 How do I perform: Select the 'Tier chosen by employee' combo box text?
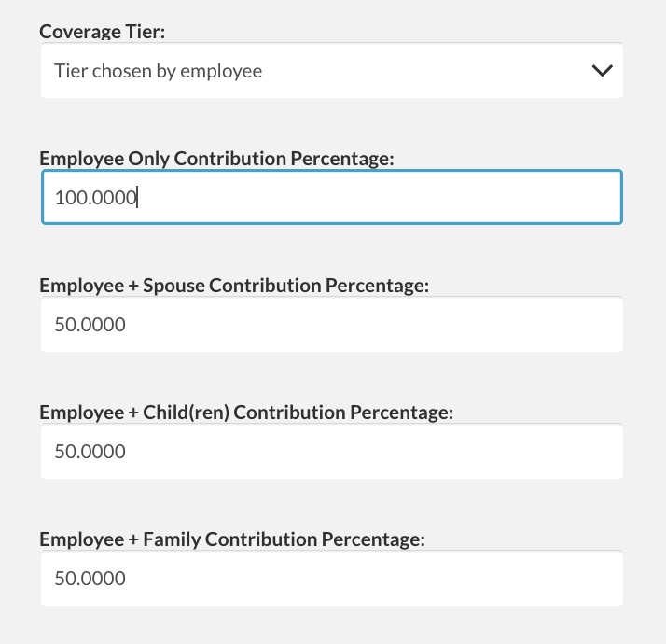[158, 71]
